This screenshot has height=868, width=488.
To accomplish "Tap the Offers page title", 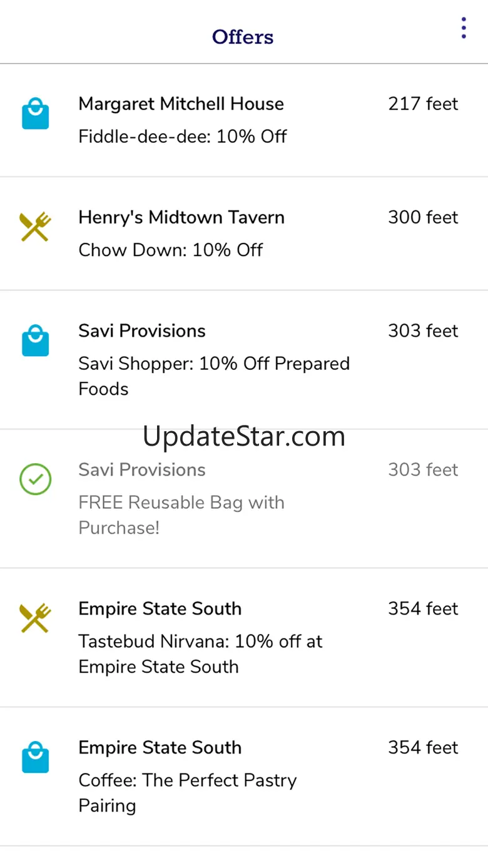I will point(243,37).
